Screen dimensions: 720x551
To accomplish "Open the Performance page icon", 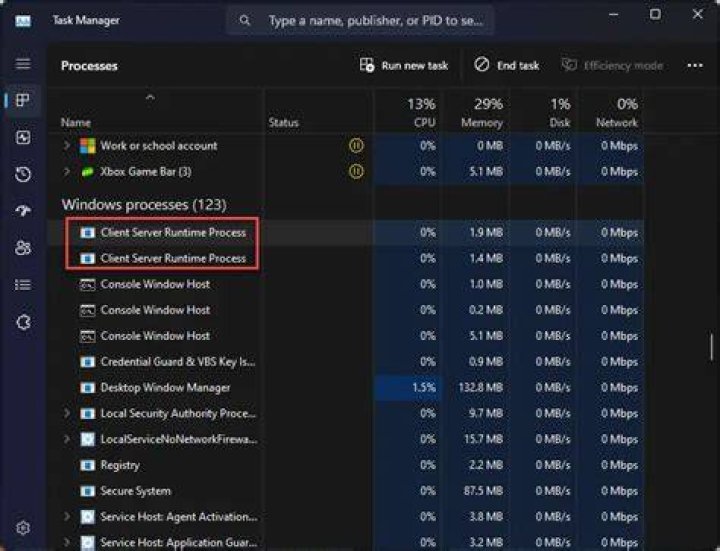I will coord(23,137).
